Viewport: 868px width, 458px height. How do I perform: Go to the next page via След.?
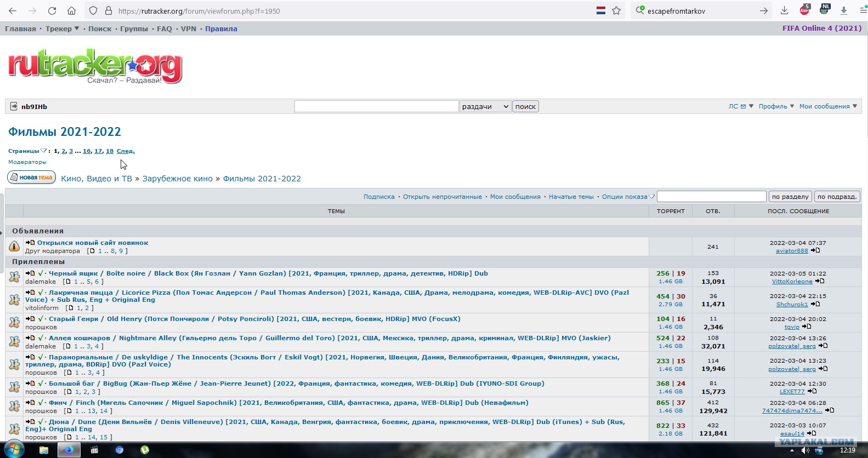point(126,151)
